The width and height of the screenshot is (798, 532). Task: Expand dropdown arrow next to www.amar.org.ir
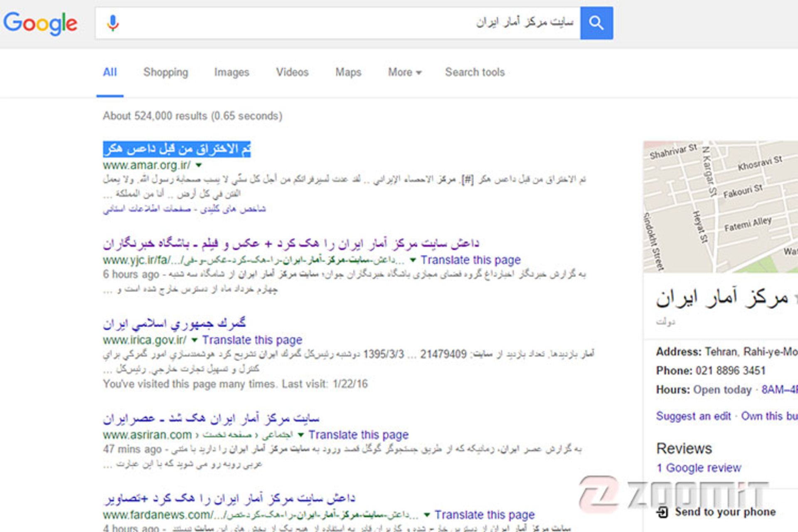tap(199, 165)
